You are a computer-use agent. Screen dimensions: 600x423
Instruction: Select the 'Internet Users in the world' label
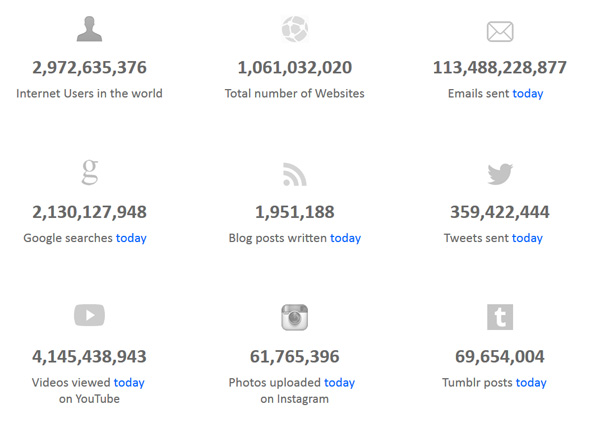(x=89, y=94)
